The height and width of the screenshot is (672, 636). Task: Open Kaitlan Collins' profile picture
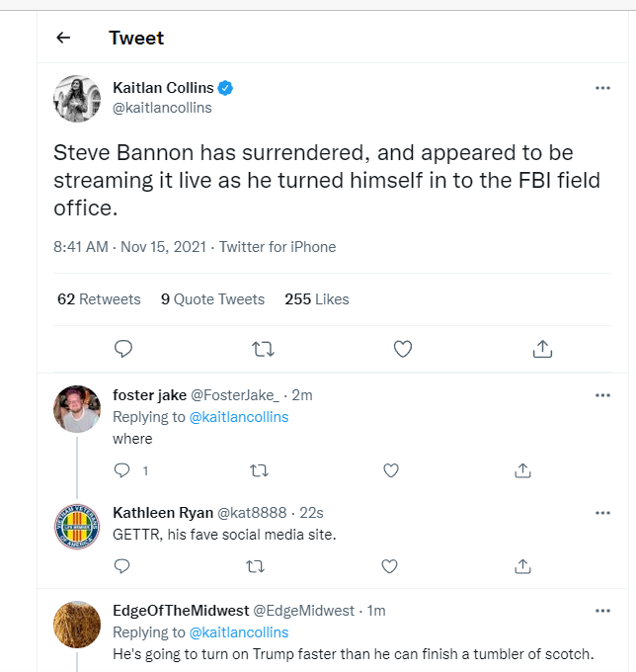tap(77, 99)
